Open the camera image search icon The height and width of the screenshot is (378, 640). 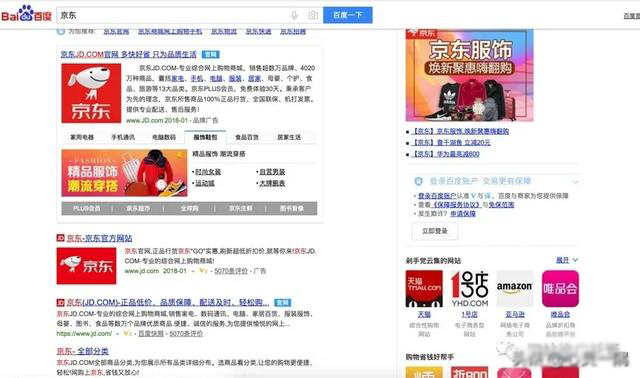pos(313,16)
